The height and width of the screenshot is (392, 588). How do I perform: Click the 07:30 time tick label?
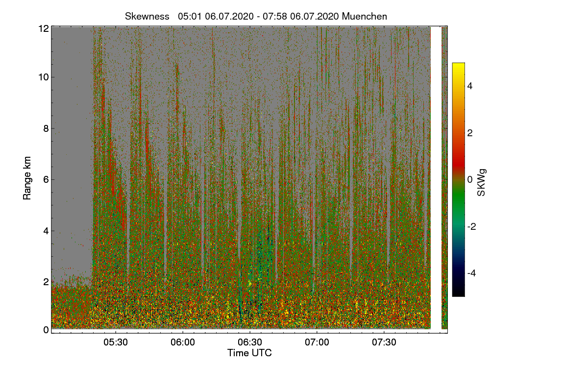384,342
